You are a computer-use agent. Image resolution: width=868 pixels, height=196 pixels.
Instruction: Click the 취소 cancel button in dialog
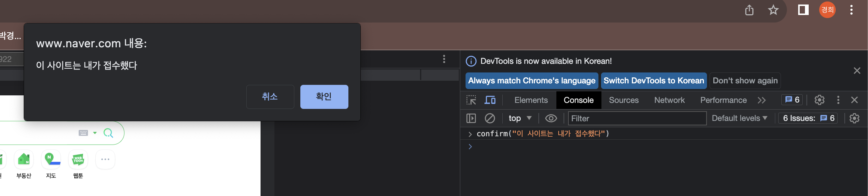270,97
